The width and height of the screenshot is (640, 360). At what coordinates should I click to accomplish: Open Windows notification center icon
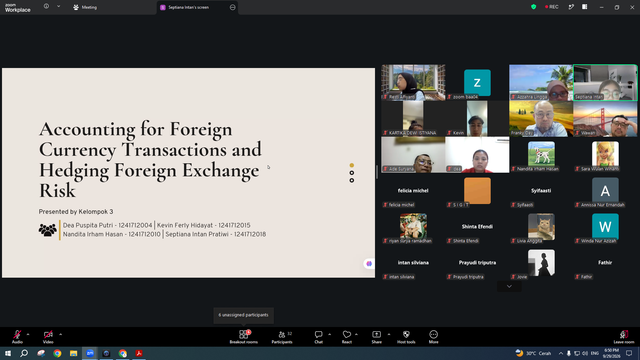click(x=629, y=353)
